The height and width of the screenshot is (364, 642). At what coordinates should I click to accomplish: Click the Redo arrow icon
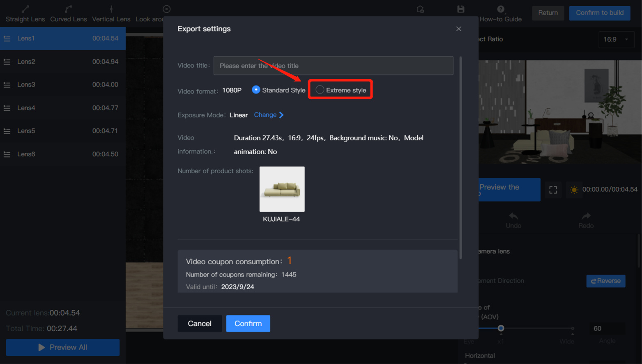click(x=586, y=216)
